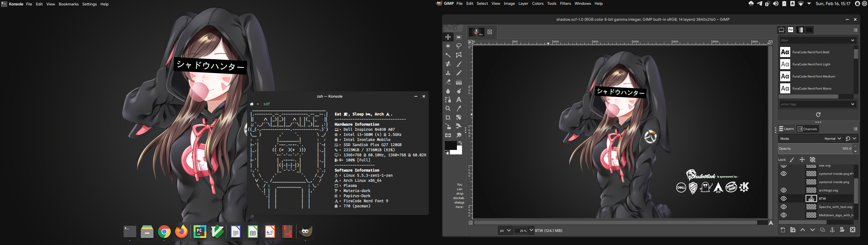Open the Konsole Bookmarks menu
The width and height of the screenshot is (868, 245).
pos(68,4)
